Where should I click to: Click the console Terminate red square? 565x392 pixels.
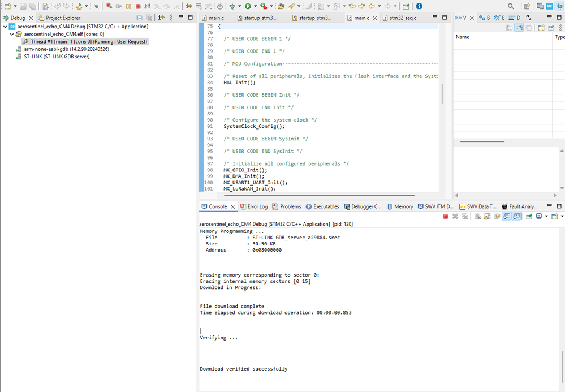pyautogui.click(x=445, y=216)
